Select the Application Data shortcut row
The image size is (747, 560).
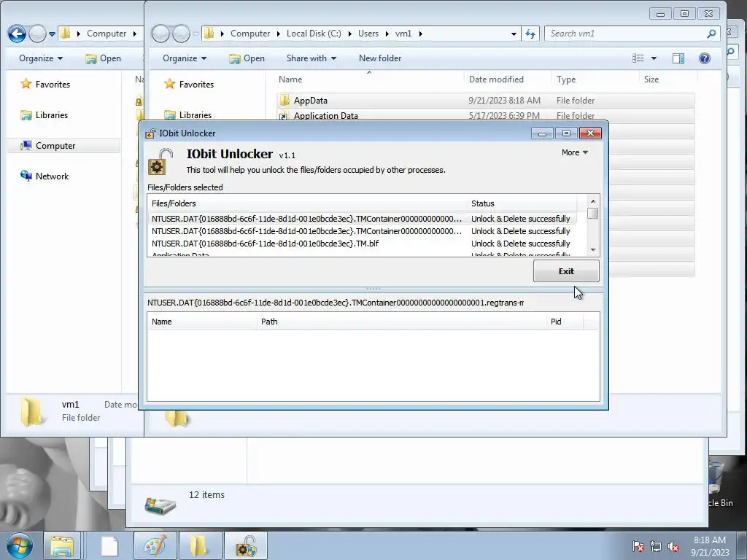tap(485, 116)
